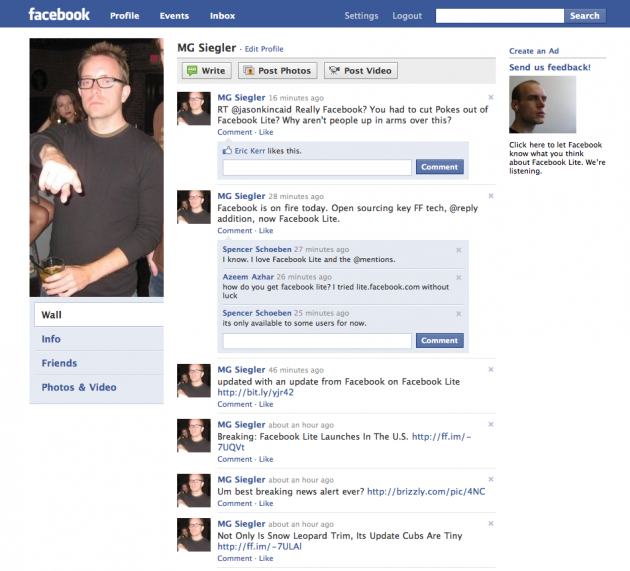The width and height of the screenshot is (630, 571).
Task: Click avatar on the Snow Leopard post
Action: tap(194, 535)
